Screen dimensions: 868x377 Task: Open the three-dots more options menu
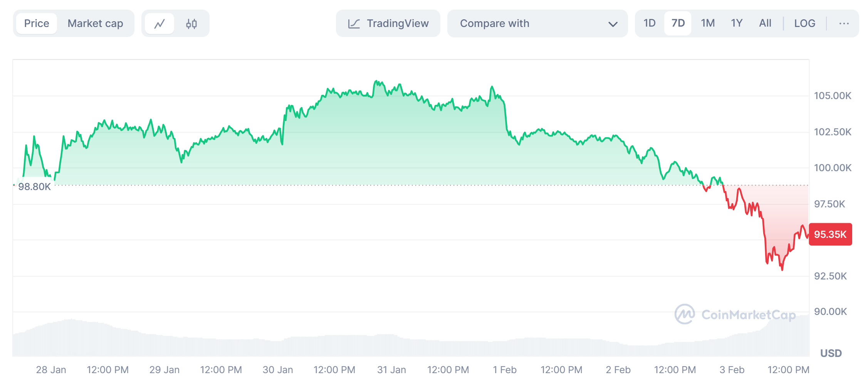[844, 24]
